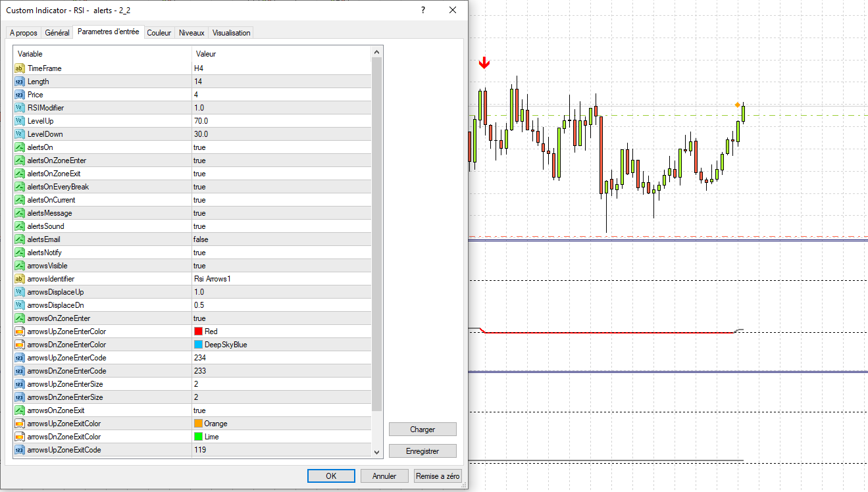Click the alertsOn boolean-type icon
Image resolution: width=868 pixels, height=492 pixels.
[x=19, y=147]
